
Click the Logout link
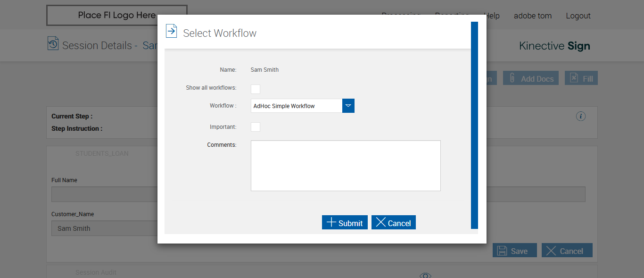(x=578, y=16)
